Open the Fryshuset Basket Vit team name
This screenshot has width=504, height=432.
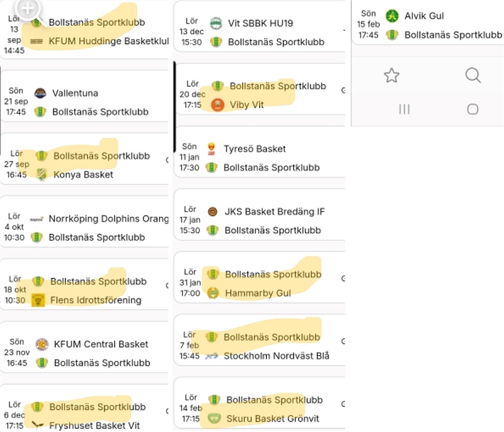(95, 425)
